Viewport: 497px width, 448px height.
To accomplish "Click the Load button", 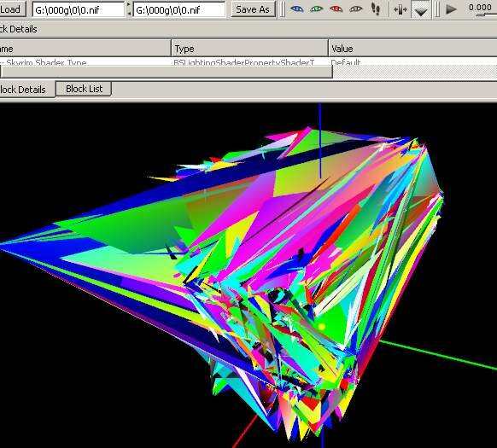I will point(12,9).
